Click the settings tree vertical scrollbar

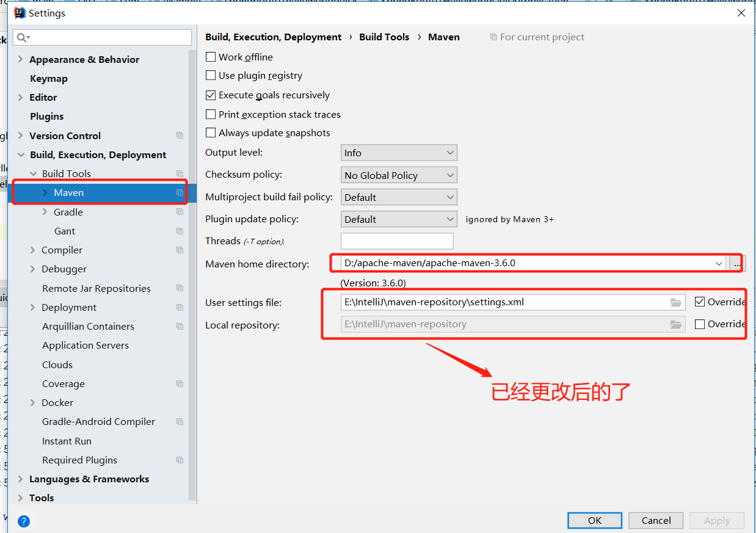click(x=192, y=275)
